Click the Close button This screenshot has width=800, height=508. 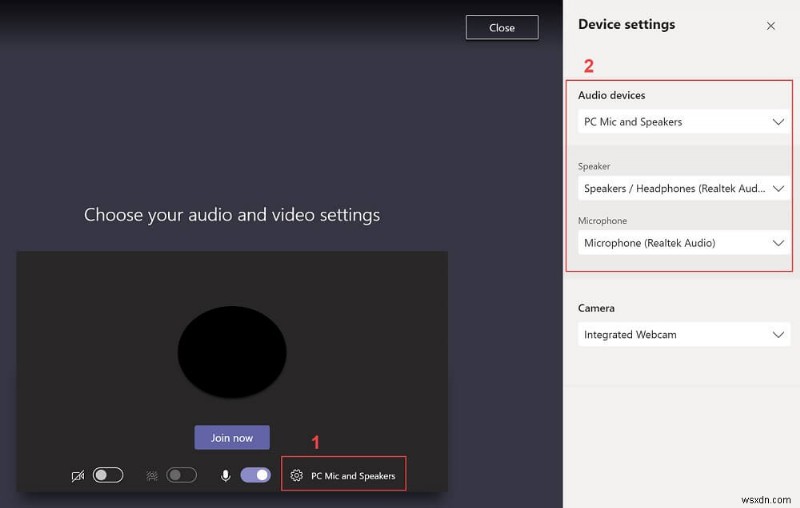(x=502, y=28)
